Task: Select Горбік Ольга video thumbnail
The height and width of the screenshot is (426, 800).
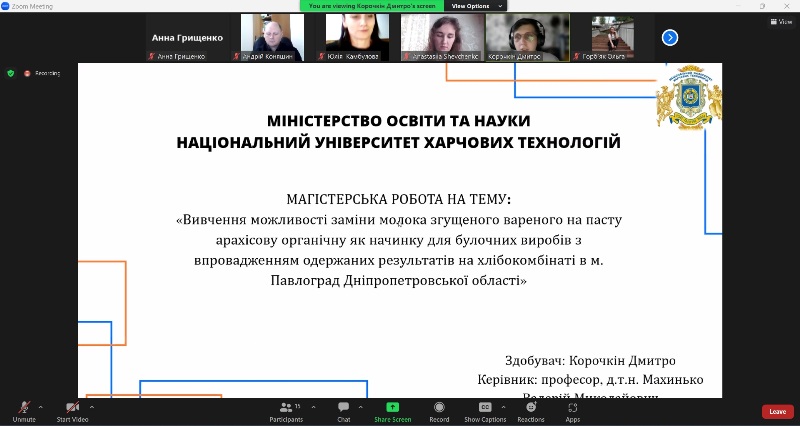Action: [x=612, y=38]
